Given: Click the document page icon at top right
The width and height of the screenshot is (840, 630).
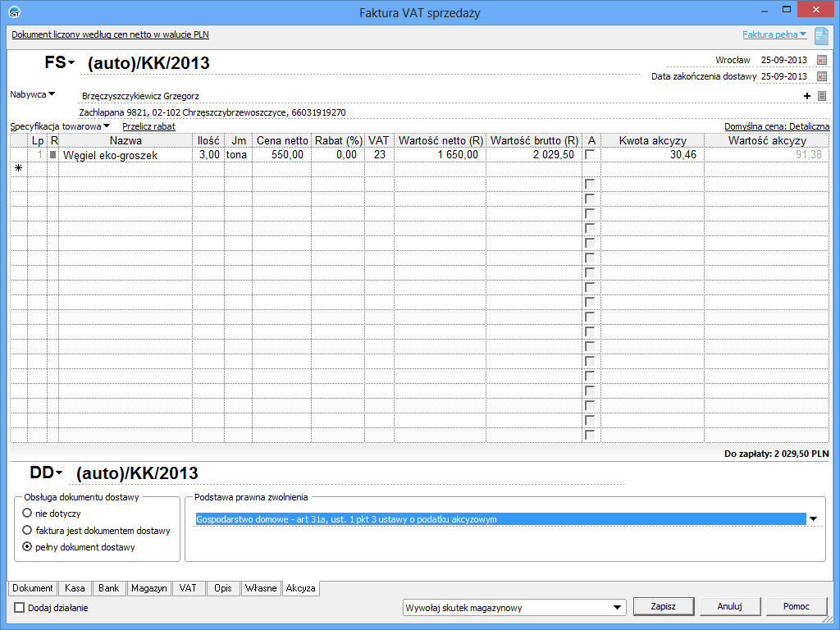Looking at the screenshot, I should coord(821,35).
